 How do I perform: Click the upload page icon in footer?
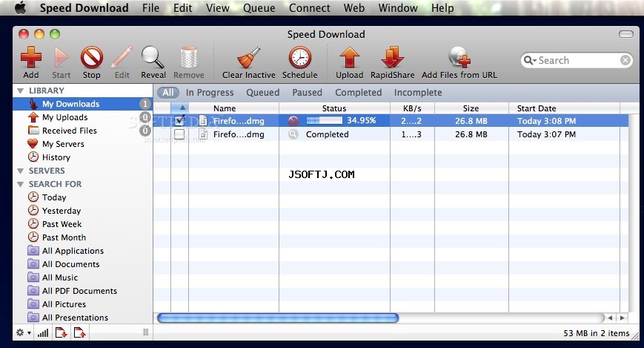80,332
